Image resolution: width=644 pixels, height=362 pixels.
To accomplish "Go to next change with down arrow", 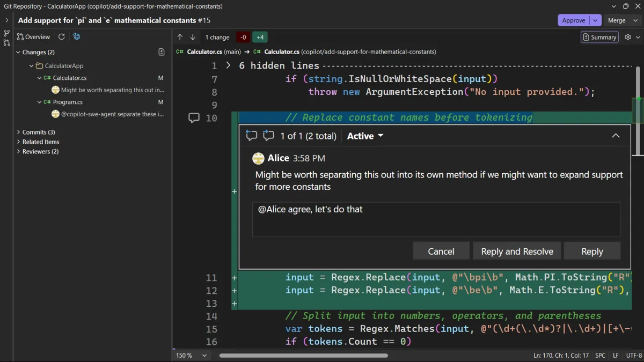I will click(193, 37).
